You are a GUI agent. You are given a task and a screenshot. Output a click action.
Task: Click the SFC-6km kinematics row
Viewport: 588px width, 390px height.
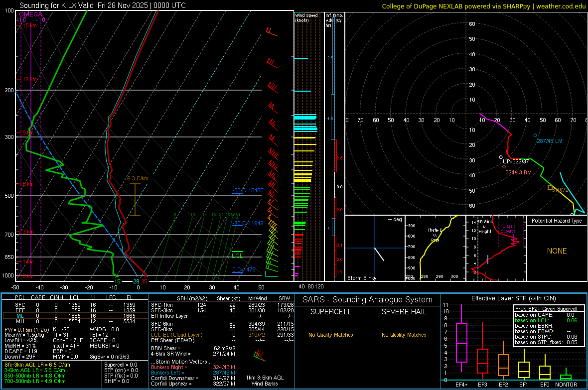click(x=222, y=324)
